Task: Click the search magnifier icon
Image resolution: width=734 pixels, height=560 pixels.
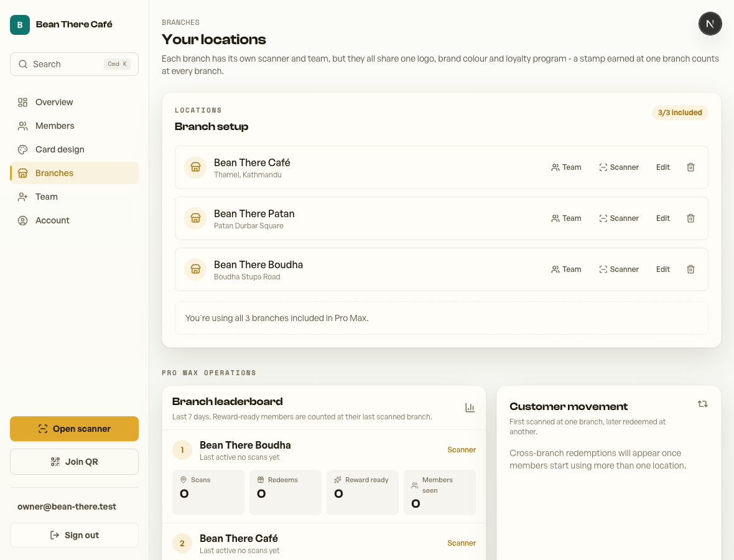Action: tap(23, 64)
